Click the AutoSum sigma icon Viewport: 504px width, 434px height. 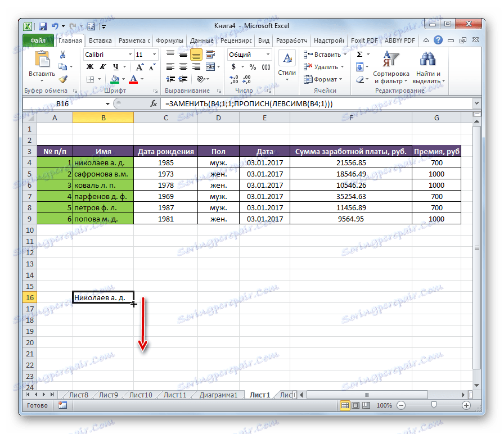pos(359,55)
